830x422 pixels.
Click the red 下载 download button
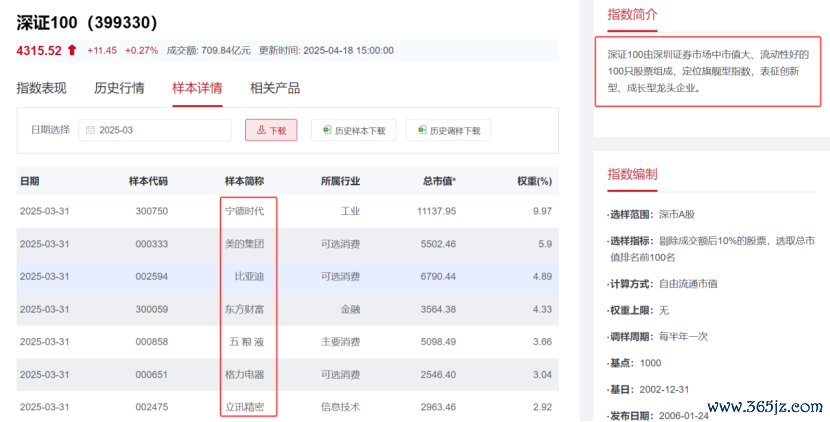pyautogui.click(x=271, y=130)
